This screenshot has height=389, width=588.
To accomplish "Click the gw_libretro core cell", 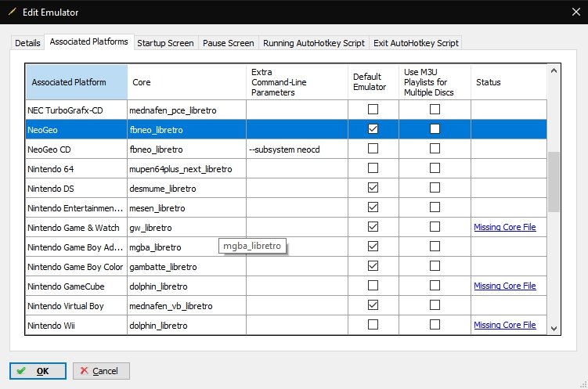I will point(187,228).
